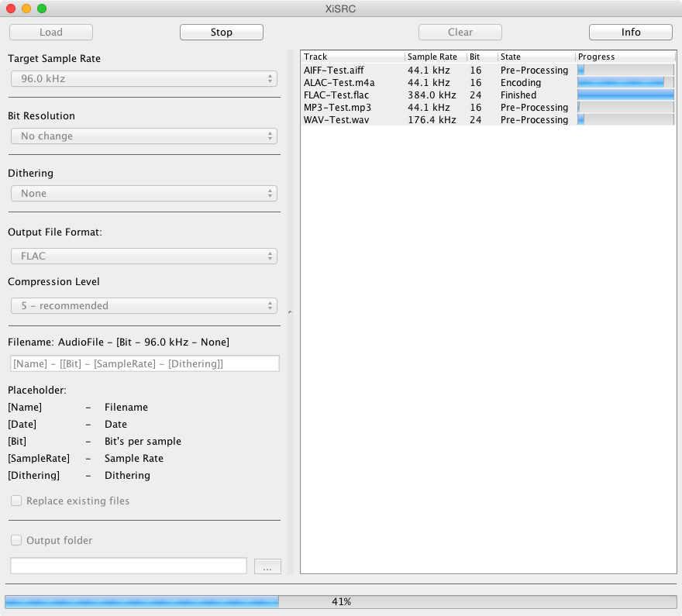Viewport: 682px width, 616px height.
Task: Click the Clear button
Action: click(x=460, y=33)
